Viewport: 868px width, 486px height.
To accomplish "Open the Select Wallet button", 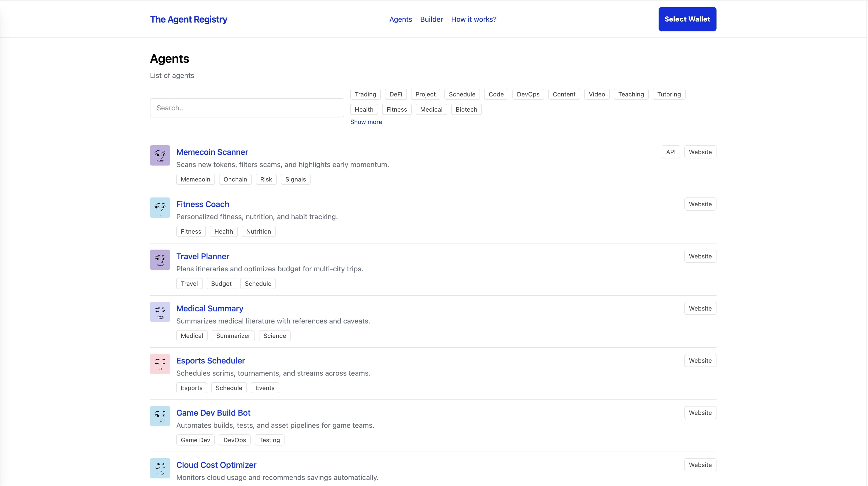I will [687, 19].
